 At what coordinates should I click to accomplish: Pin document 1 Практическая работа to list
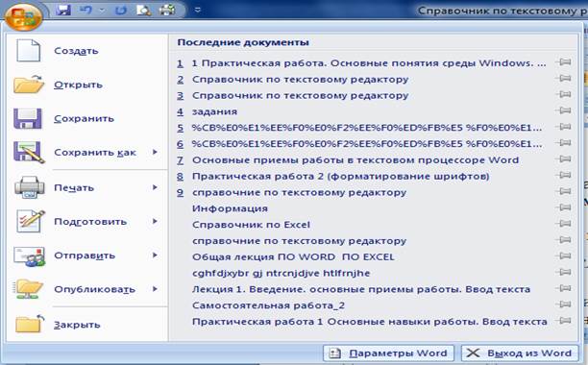(x=564, y=61)
